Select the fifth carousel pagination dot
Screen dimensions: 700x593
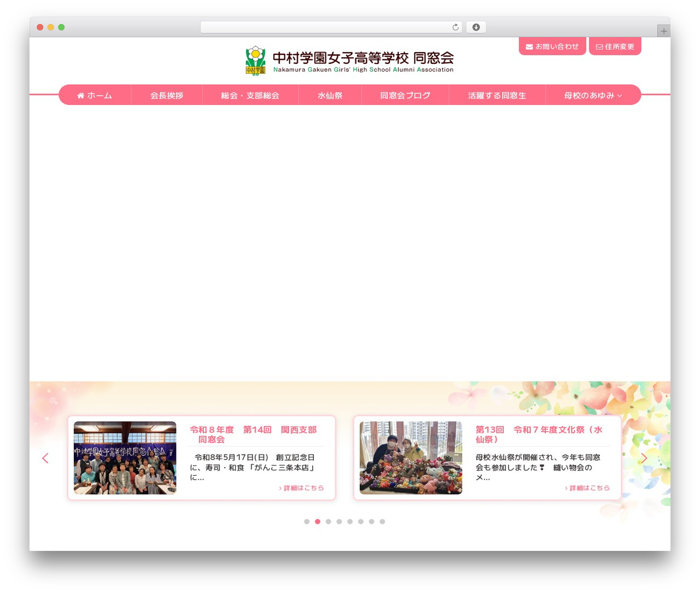pos(350,521)
